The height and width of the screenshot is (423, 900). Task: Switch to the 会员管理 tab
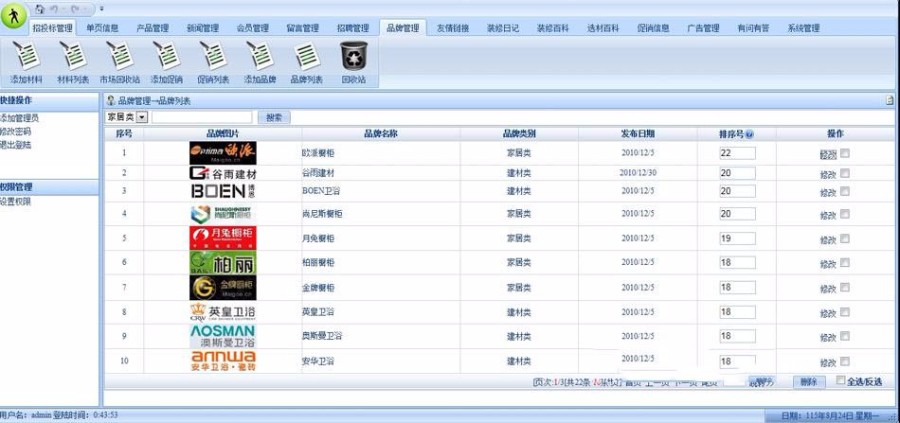253,28
